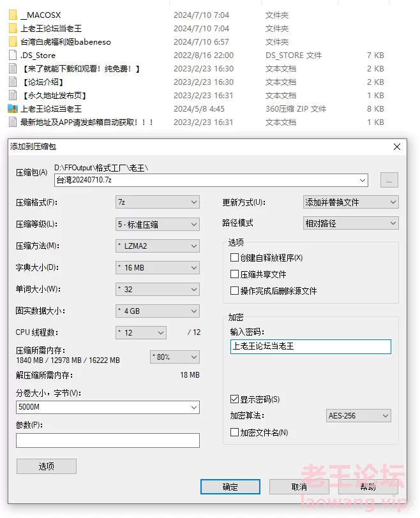Screen dimensions: 420x518
Task: Open 固实数据大小 4 GB dropdown
Action: pos(157,311)
